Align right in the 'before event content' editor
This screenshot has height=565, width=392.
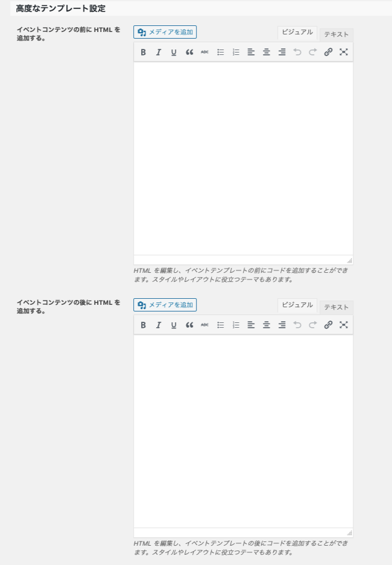pyautogui.click(x=282, y=53)
